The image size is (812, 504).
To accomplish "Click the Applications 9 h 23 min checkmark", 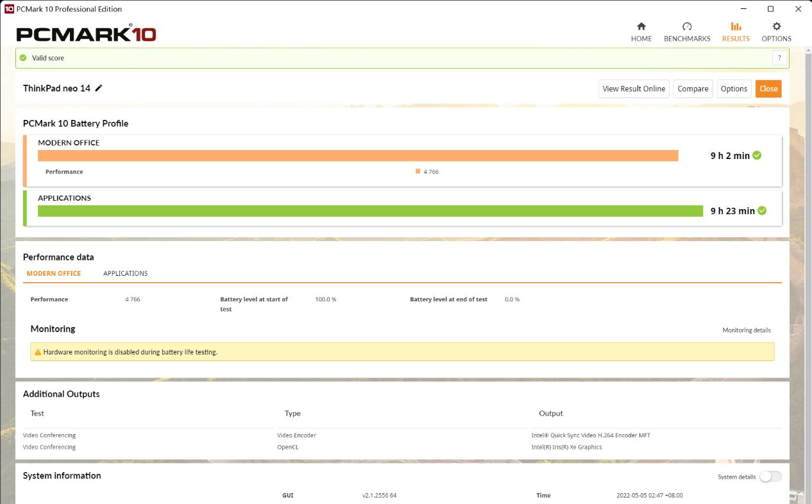I will (x=761, y=210).
